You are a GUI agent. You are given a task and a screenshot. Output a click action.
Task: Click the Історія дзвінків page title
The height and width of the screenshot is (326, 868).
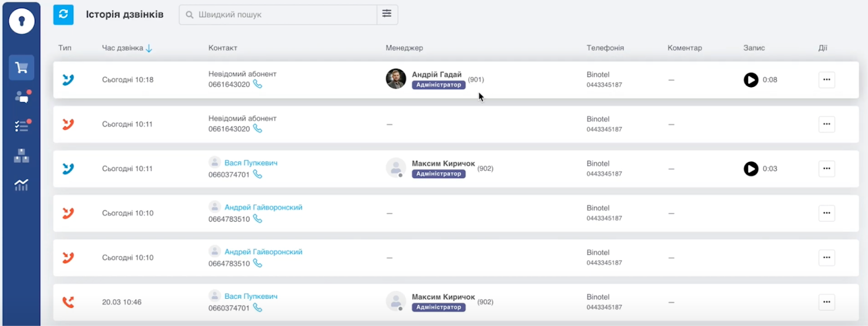[125, 14]
